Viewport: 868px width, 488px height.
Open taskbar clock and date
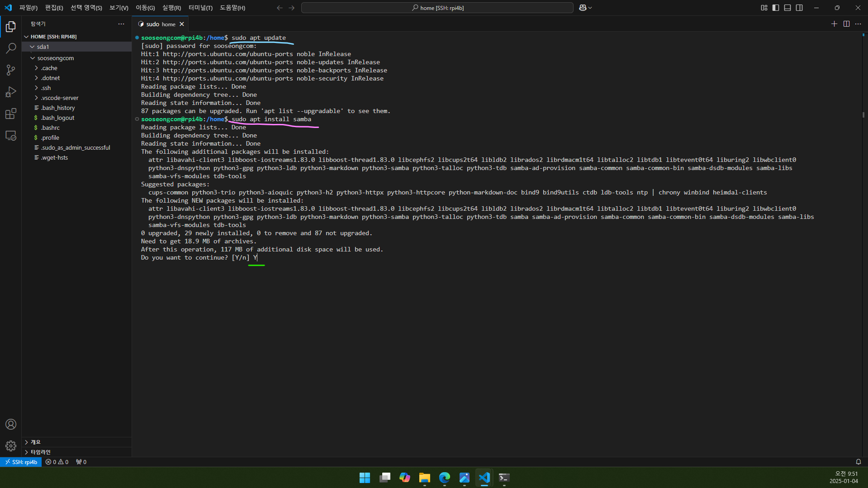pos(844,477)
